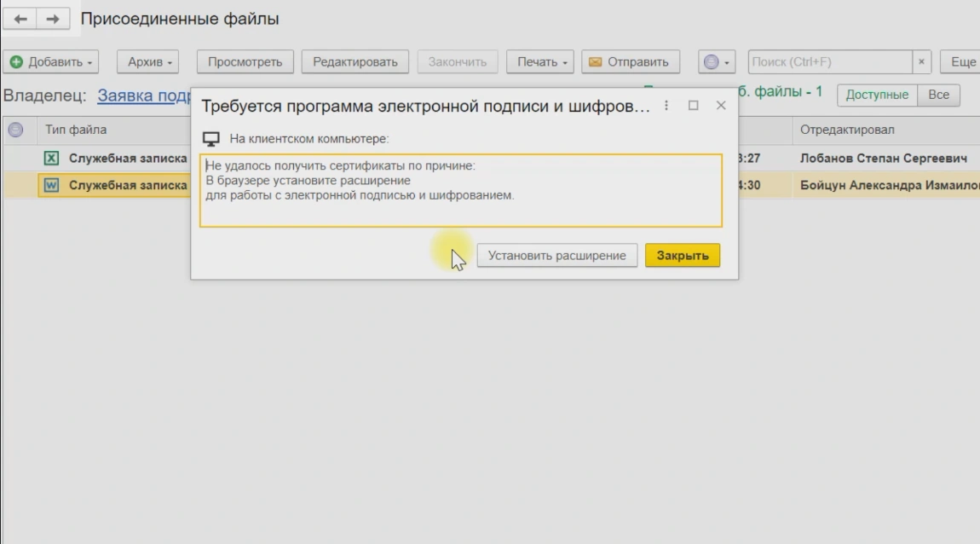980x544 pixels.
Task: Click Установить расширение button
Action: pos(556,255)
